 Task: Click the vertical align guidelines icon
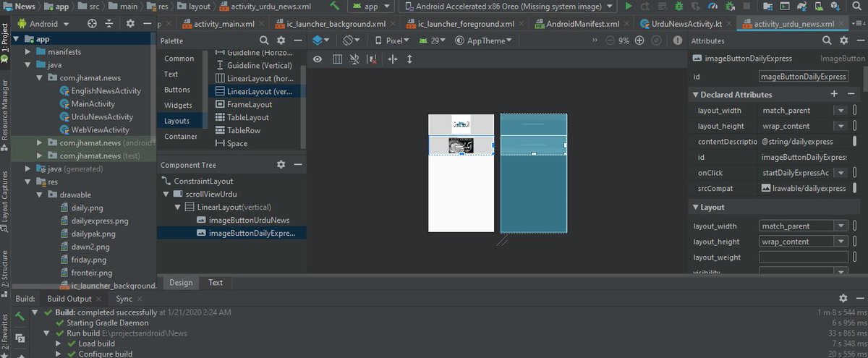(x=409, y=59)
